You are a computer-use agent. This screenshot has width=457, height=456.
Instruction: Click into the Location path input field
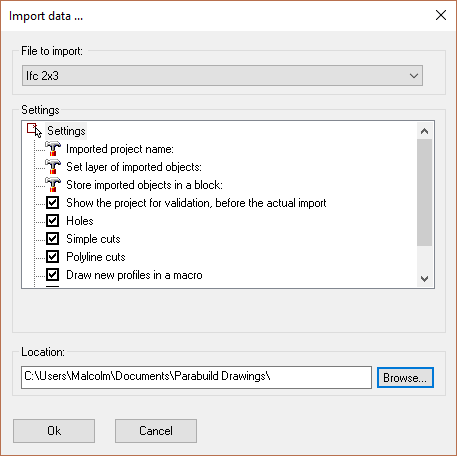196,377
